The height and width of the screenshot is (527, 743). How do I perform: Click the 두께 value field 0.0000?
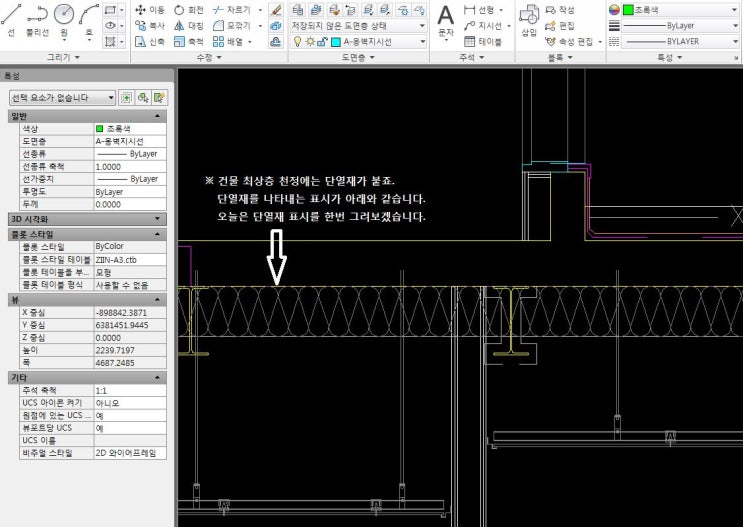(130, 204)
